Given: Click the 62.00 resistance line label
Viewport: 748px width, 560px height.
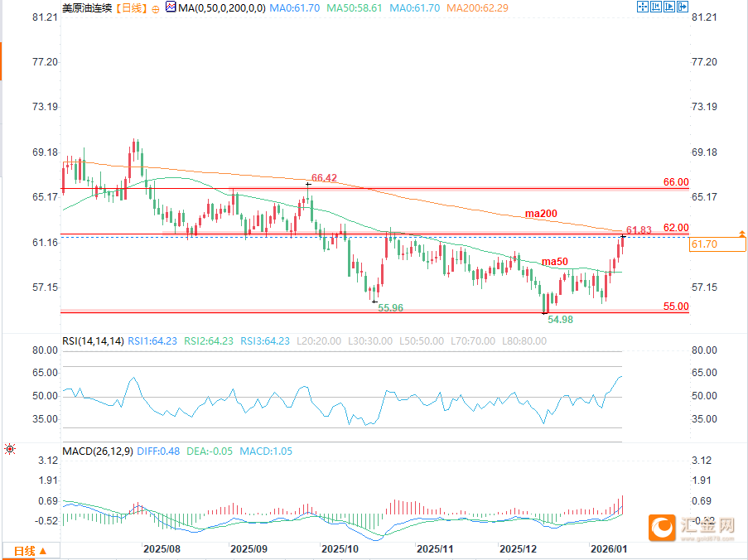Looking at the screenshot, I should 676,228.
